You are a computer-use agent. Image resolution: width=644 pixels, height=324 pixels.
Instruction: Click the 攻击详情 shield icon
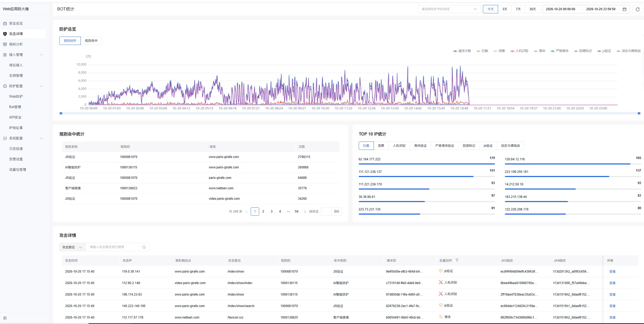(5, 34)
